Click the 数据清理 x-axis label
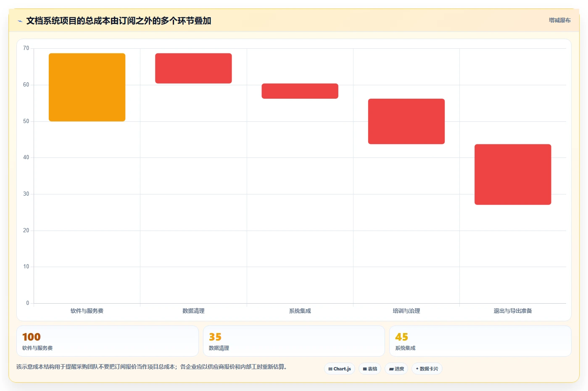 pos(193,311)
